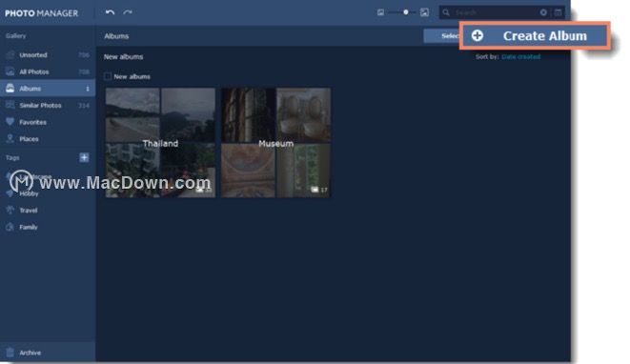The image size is (630, 364).
Task: Open Similar Photos in the sidebar
Action: (48, 105)
